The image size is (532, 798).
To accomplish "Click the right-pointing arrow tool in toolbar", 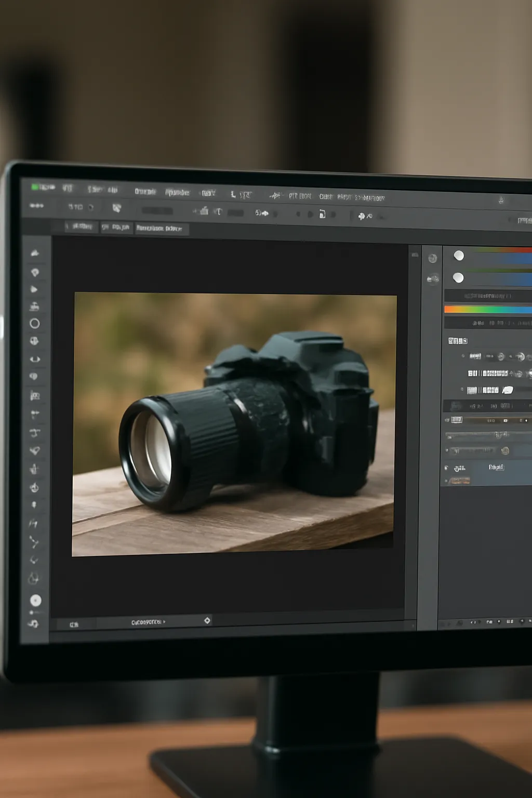I will (x=34, y=289).
